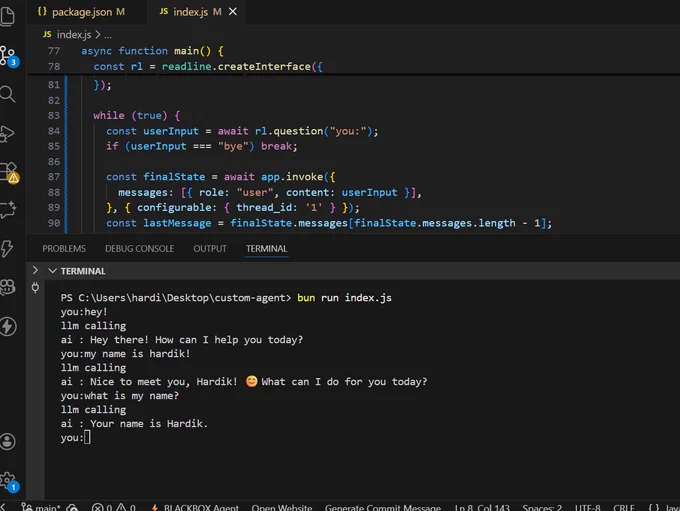Click index.js in the breadcrumb
This screenshot has width=680, height=511.
click(74, 34)
